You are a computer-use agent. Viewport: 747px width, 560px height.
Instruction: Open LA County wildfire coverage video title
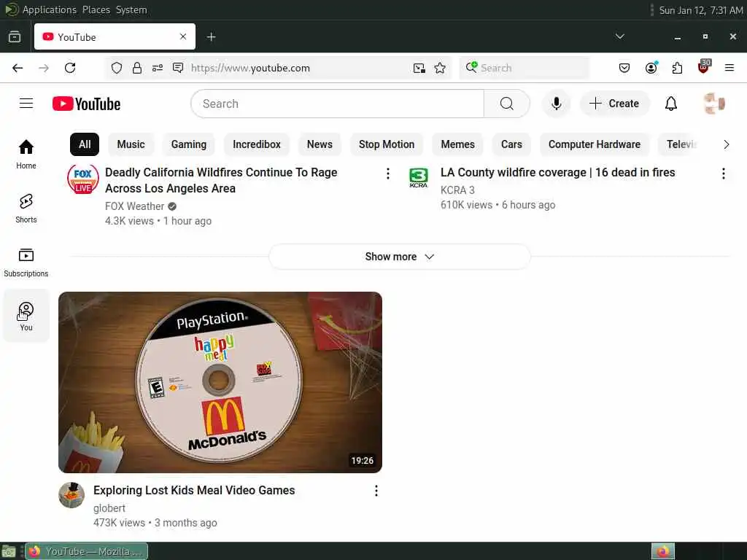(x=557, y=172)
